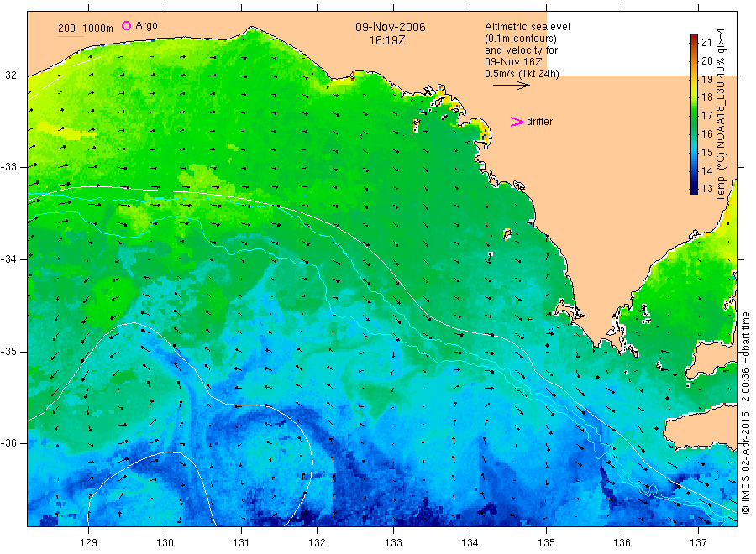Click the magenta Argo circle legend marker
Screen dimensions: 756x554
(x=126, y=25)
